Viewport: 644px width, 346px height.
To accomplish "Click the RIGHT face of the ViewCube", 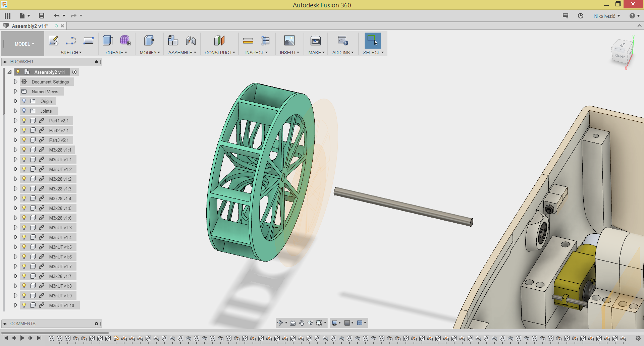I will click(x=620, y=56).
